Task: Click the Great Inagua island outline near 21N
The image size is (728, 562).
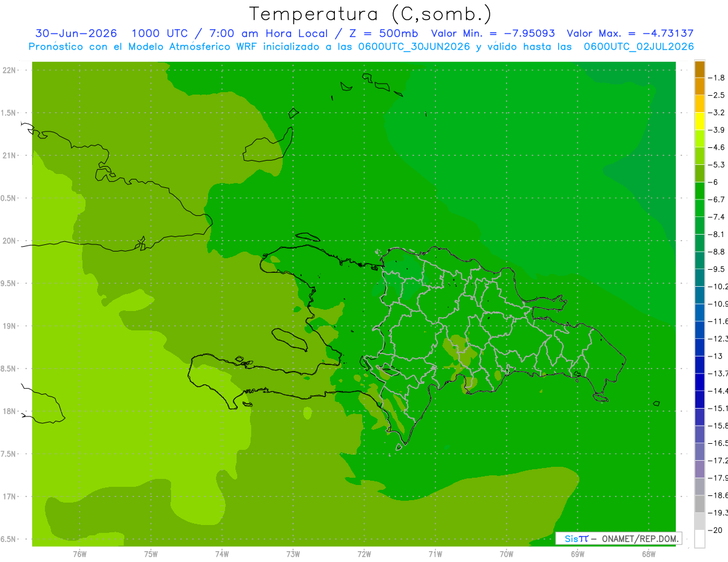Action: [268, 144]
